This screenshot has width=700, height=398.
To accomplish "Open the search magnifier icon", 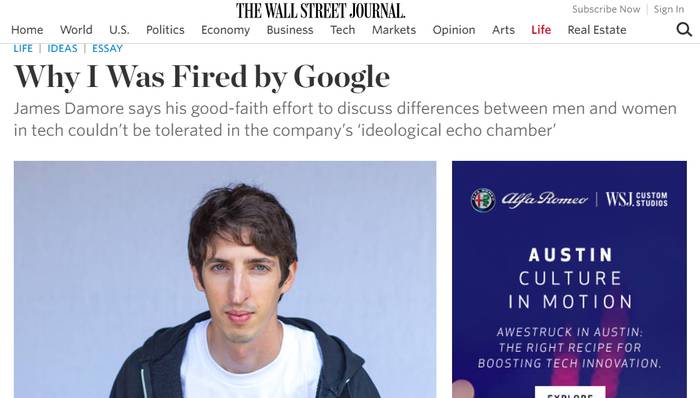I will [x=684, y=29].
